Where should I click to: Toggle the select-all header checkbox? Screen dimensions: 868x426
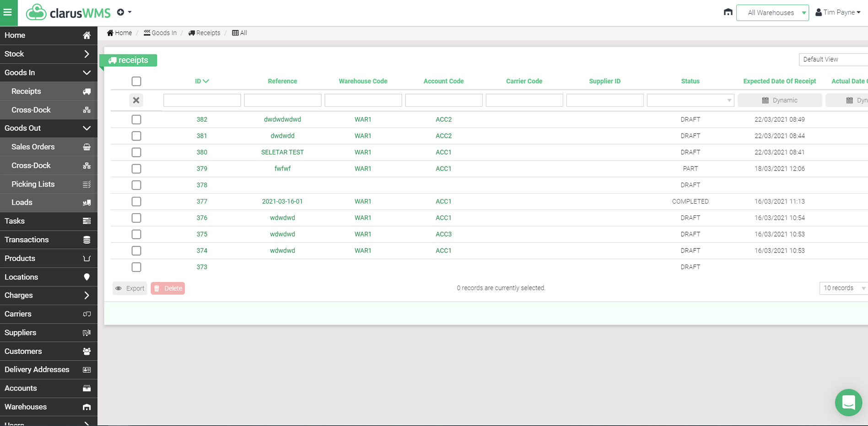coord(136,81)
